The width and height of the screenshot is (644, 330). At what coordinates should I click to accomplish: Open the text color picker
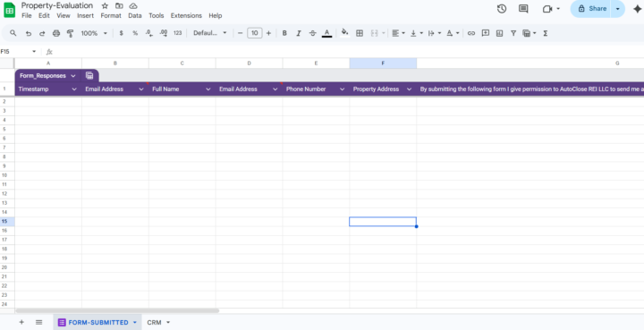pyautogui.click(x=327, y=33)
